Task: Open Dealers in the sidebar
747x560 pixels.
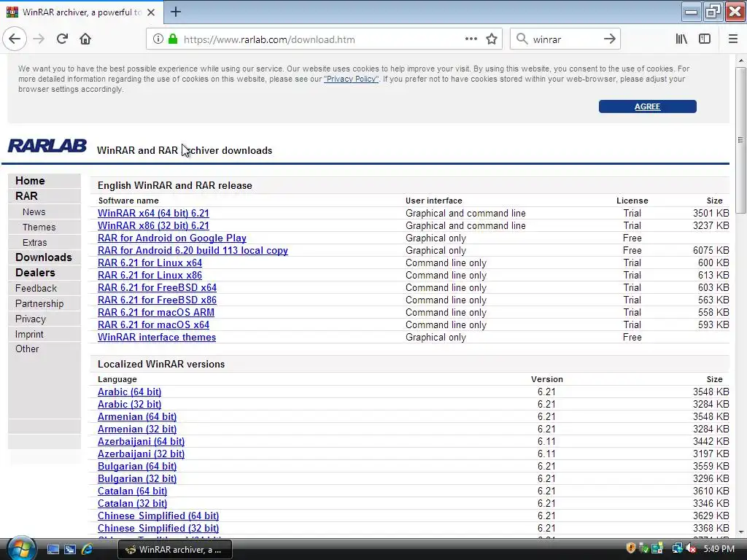Action: [x=35, y=273]
